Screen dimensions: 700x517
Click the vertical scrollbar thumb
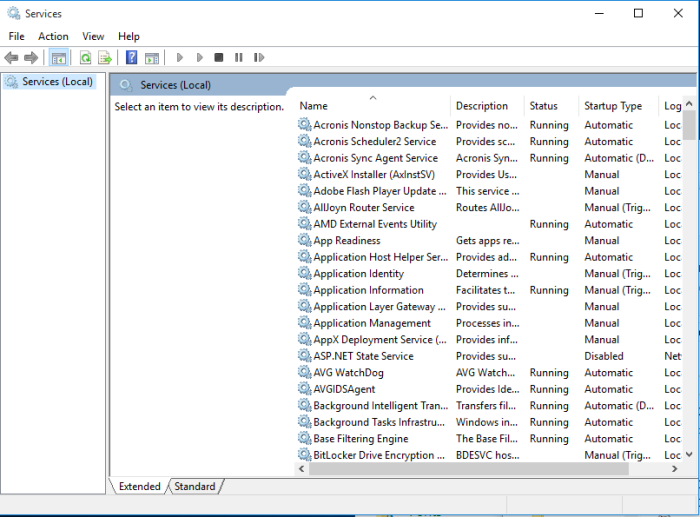point(689,125)
